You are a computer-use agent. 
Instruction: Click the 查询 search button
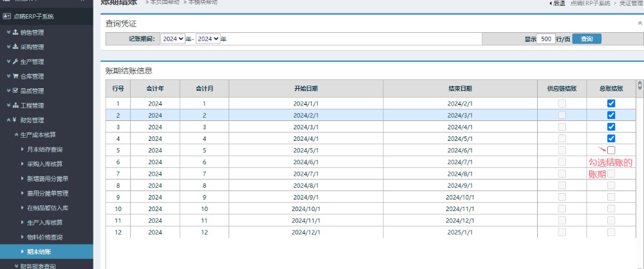click(x=587, y=39)
